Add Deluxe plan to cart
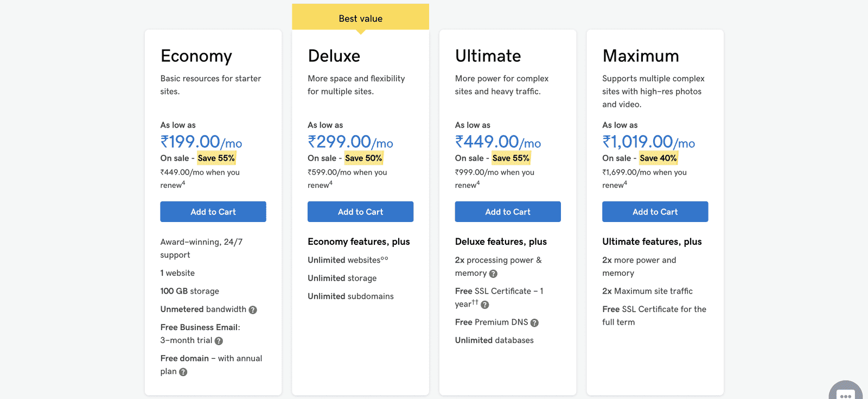The image size is (868, 399). click(361, 212)
